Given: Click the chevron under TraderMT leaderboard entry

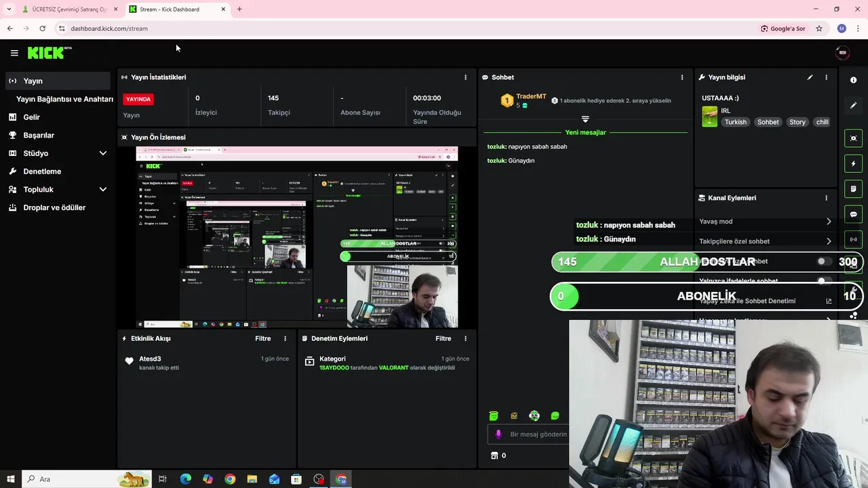Looking at the screenshot, I should tap(585, 119).
